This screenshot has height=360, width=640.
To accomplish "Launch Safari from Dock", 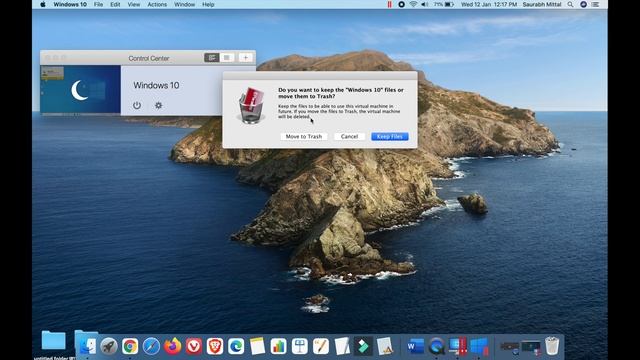I will pos(151,346).
